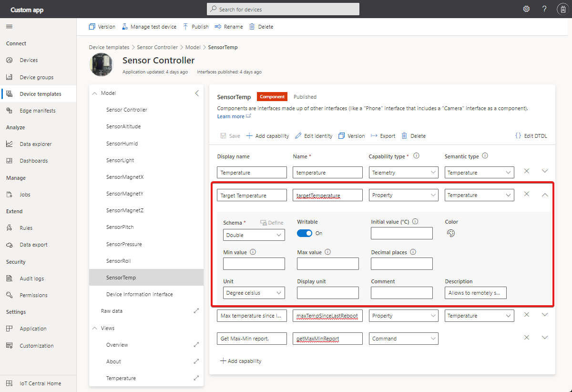Open the settings gear in header
The image size is (572, 392).
526,9
